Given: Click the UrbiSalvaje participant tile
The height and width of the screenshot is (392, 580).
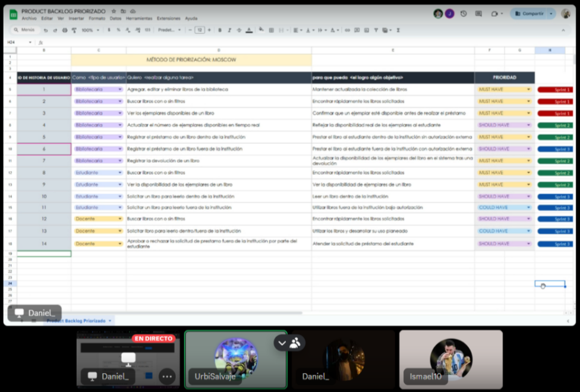Looking at the screenshot, I should point(236,359).
